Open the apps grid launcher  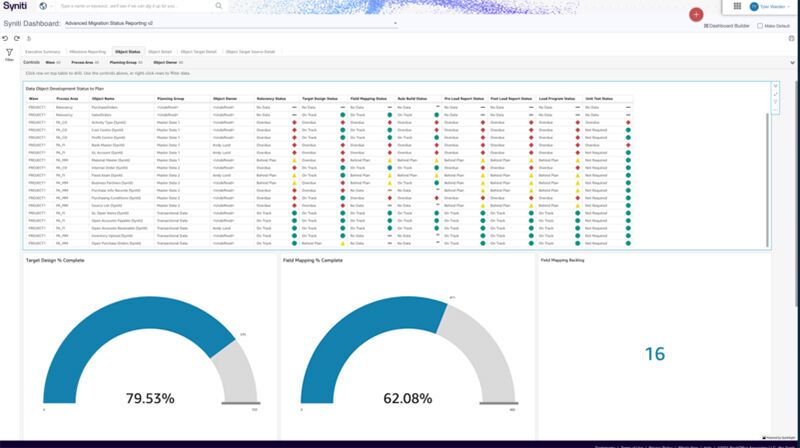737,6
